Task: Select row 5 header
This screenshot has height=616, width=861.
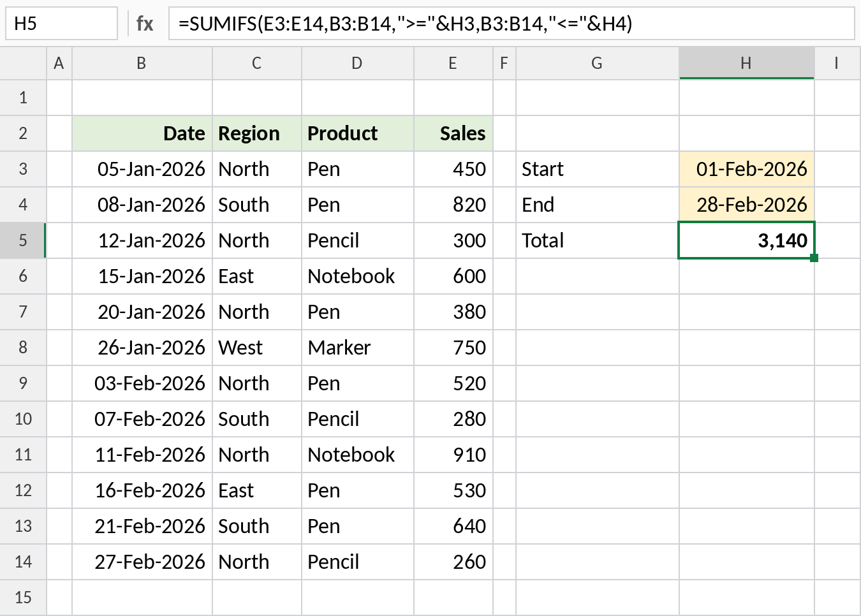Action: click(x=23, y=240)
